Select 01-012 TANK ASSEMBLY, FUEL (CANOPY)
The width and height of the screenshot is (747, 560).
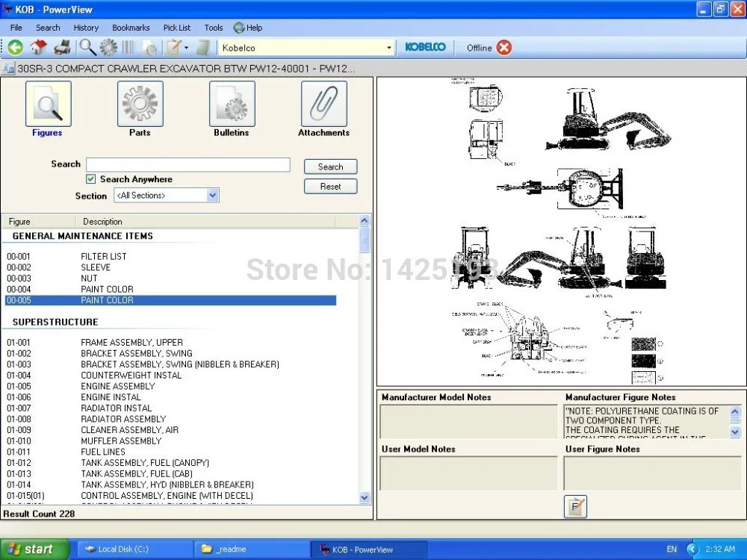click(170, 463)
